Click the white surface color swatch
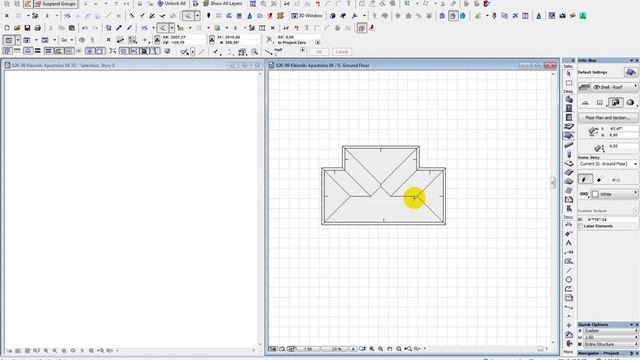The image size is (640, 360). pyautogui.click(x=596, y=194)
